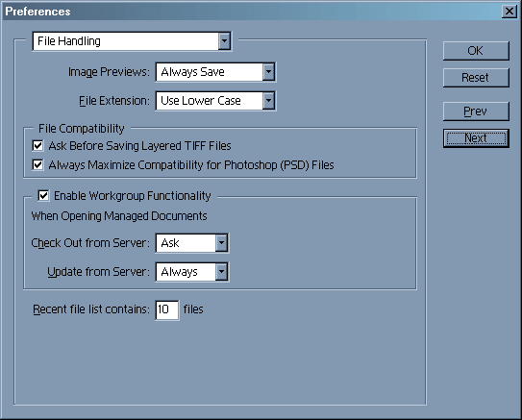
Task: Click the File Handling text in selector
Action: (69, 41)
